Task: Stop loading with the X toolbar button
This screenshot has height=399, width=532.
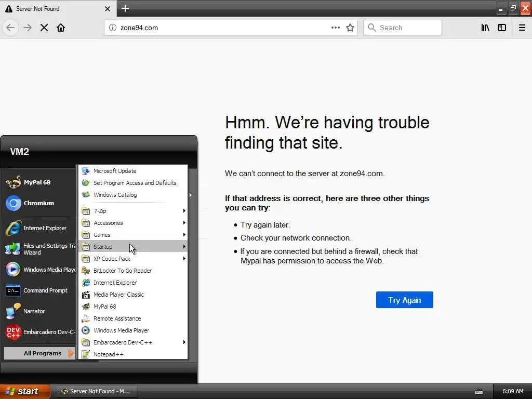Action: [x=44, y=28]
